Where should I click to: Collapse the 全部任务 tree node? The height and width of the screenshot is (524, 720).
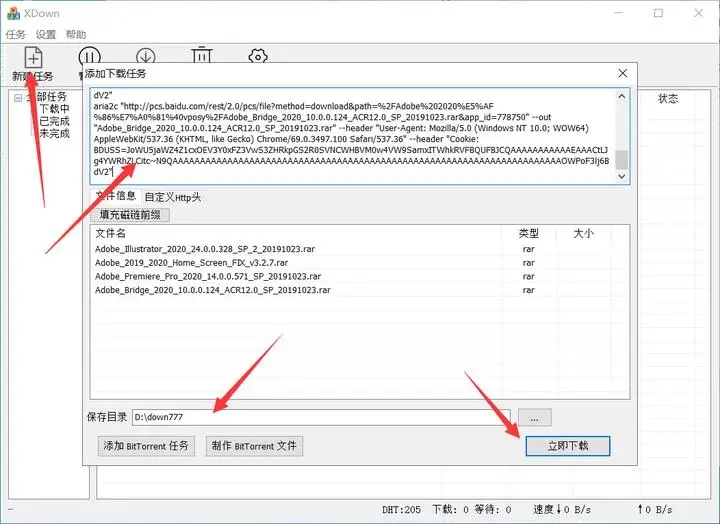tap(18, 98)
